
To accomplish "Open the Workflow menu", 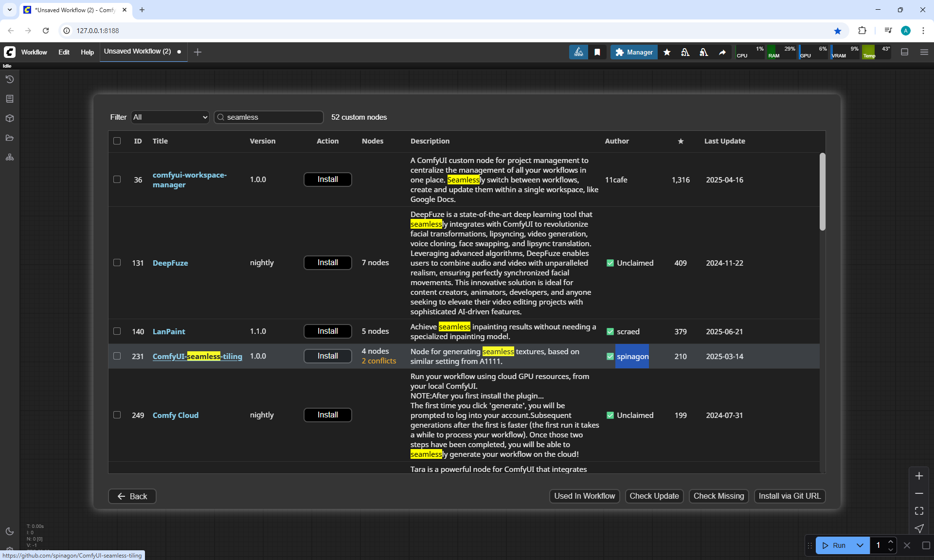I will point(34,52).
